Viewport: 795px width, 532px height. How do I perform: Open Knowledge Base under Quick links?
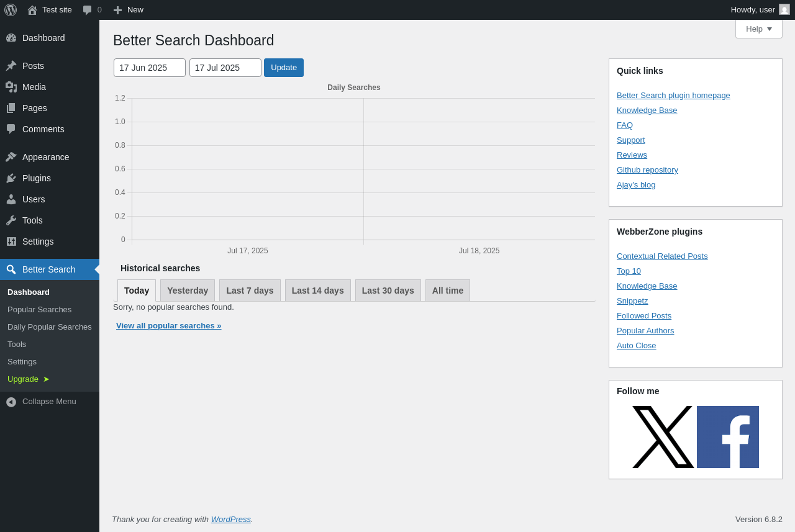point(647,110)
